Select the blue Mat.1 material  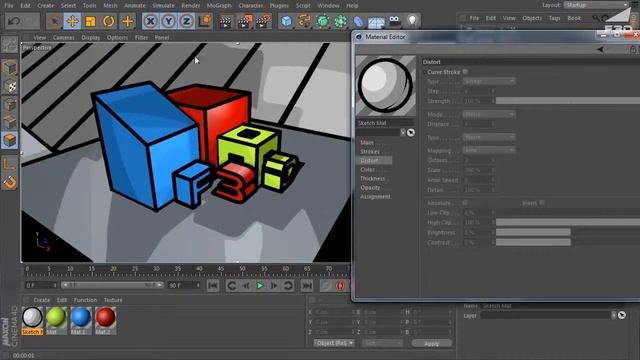(81, 321)
